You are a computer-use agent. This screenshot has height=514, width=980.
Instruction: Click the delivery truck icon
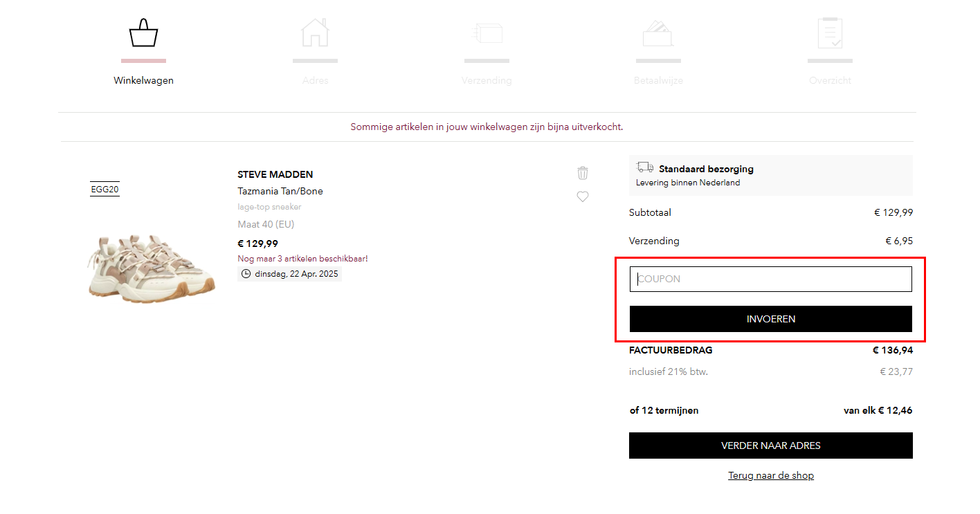(644, 167)
